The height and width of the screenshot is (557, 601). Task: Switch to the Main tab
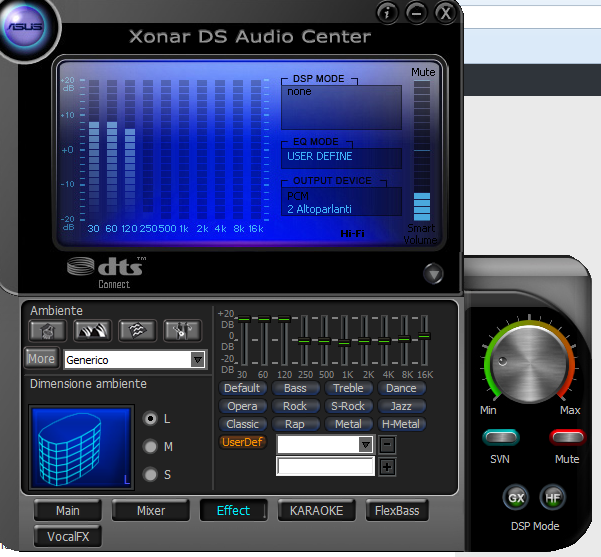(68, 511)
